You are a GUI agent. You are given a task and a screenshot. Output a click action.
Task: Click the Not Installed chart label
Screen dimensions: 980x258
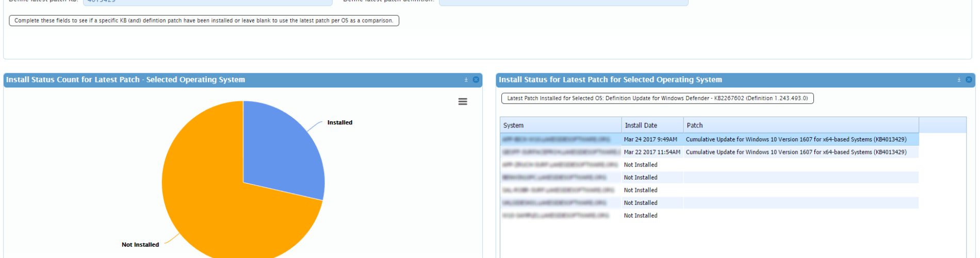point(140,245)
